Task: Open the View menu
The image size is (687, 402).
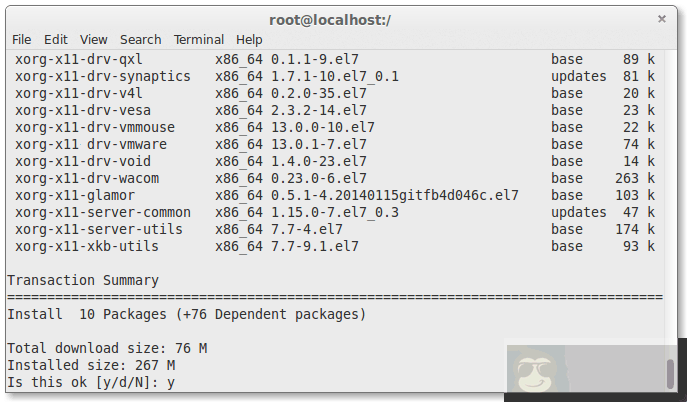Action: (93, 40)
